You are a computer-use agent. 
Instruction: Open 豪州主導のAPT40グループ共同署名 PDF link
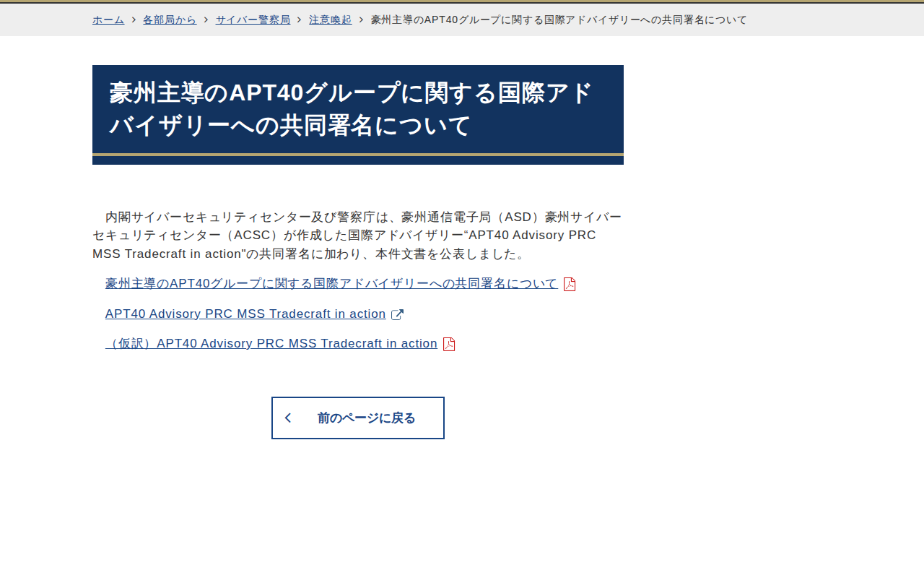(x=332, y=284)
